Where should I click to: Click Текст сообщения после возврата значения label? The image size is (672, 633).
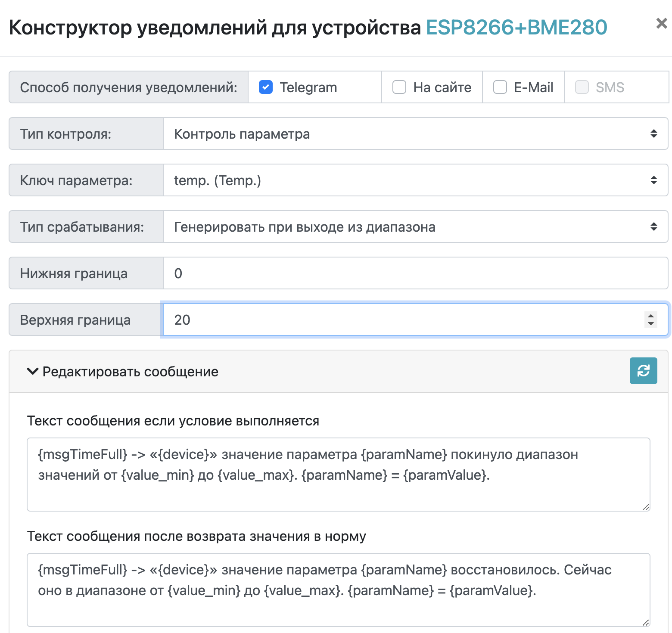(x=196, y=536)
